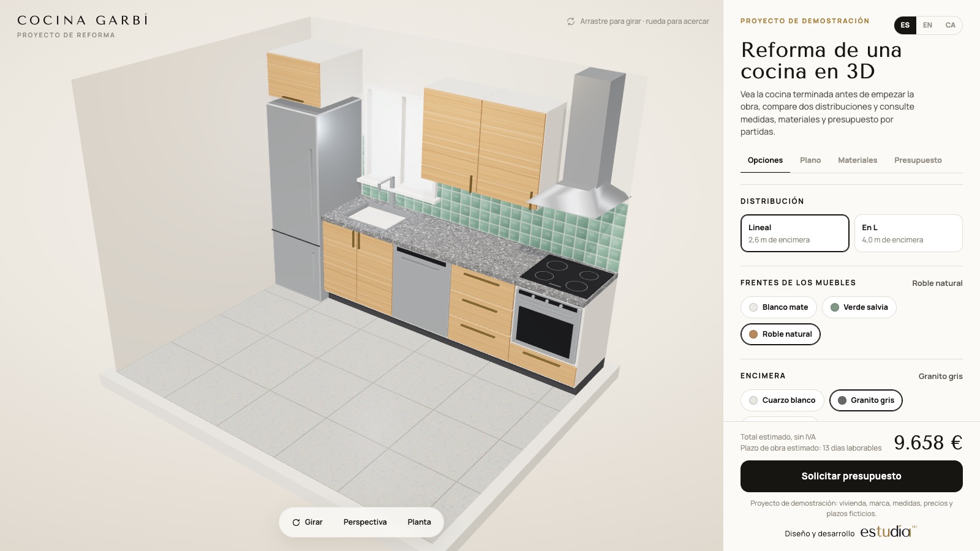
Task: Click the rotate icon in Girar button
Action: (x=296, y=522)
